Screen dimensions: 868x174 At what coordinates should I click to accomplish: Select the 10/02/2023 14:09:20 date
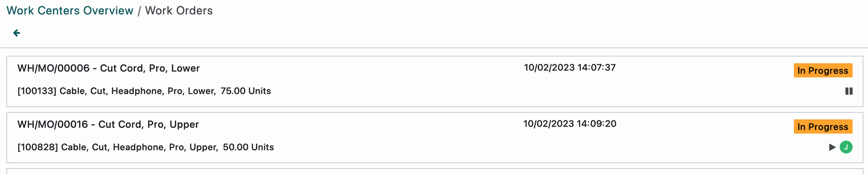[x=570, y=124]
